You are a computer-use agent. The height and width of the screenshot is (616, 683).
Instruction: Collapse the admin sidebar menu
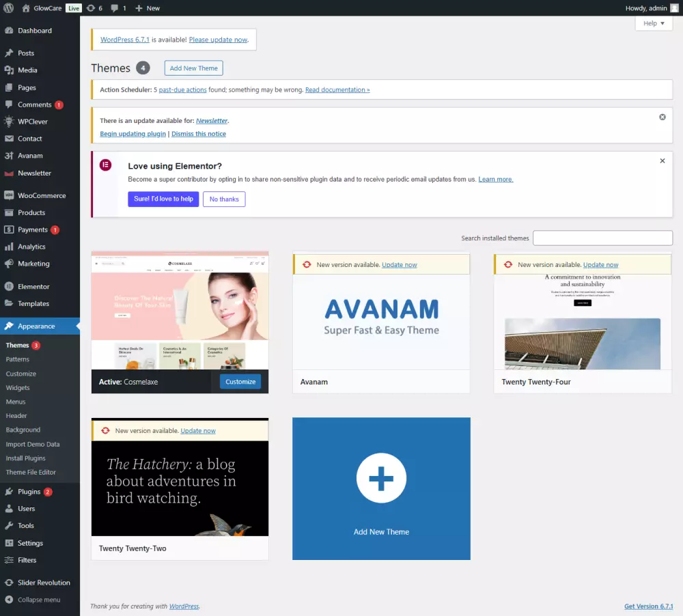point(33,600)
